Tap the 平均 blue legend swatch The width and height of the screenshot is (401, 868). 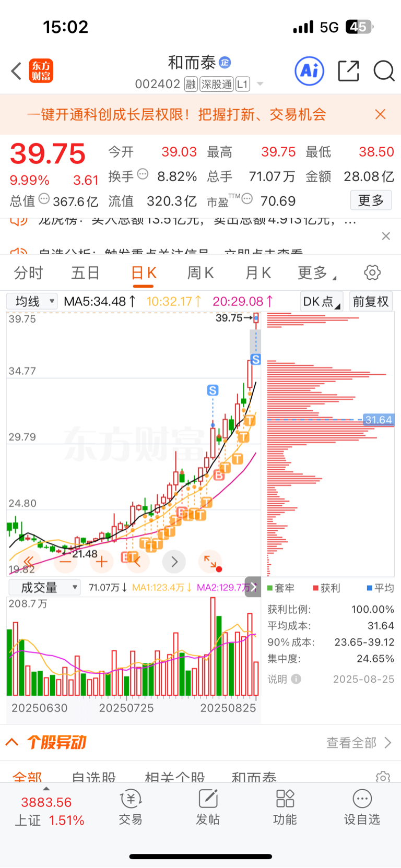(370, 588)
